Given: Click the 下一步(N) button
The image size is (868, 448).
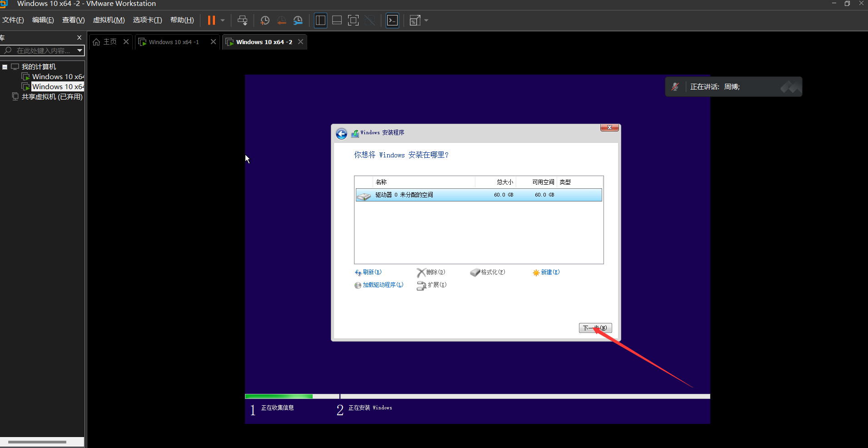Looking at the screenshot, I should (595, 328).
